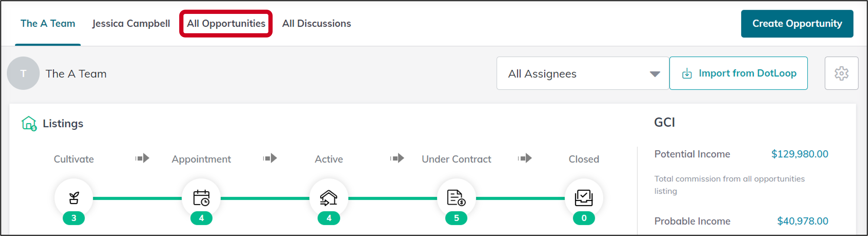868x236 pixels.
Task: Go to the All Opportunities tab
Action: coord(226,24)
